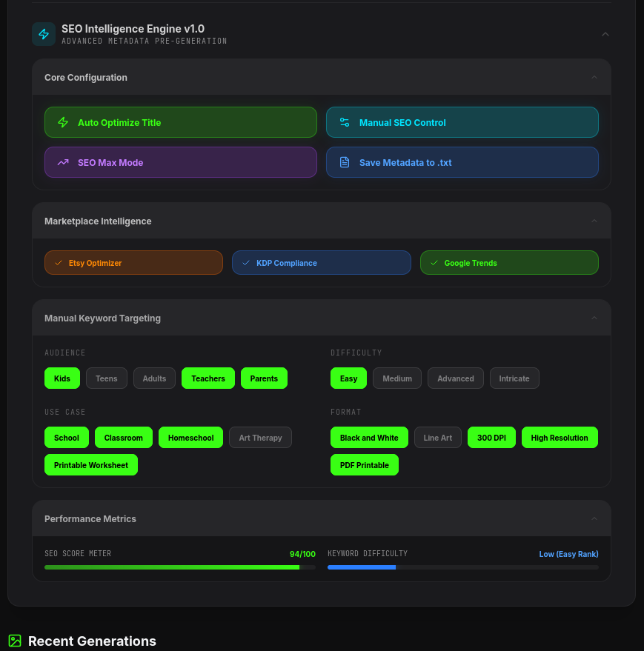Toggle the Google Trends option
The height and width of the screenshot is (651, 644).
pyautogui.click(x=509, y=262)
